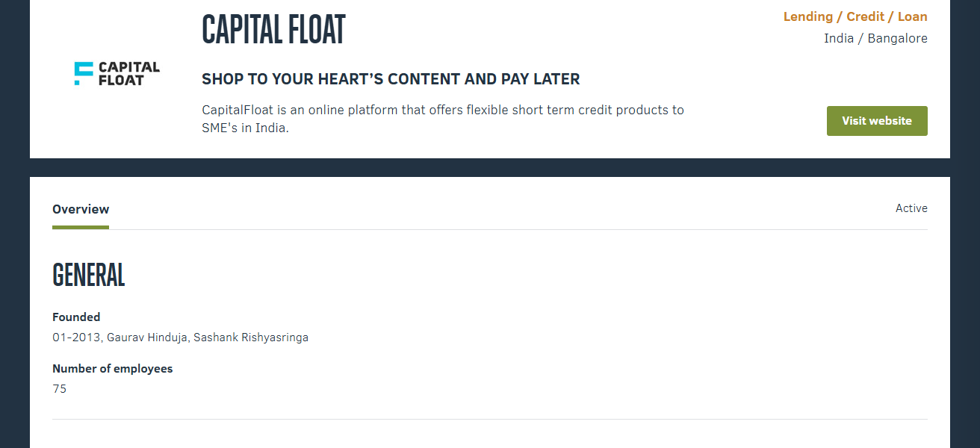Switch to the Overview tab
This screenshot has width=980, height=448.
pyautogui.click(x=80, y=209)
